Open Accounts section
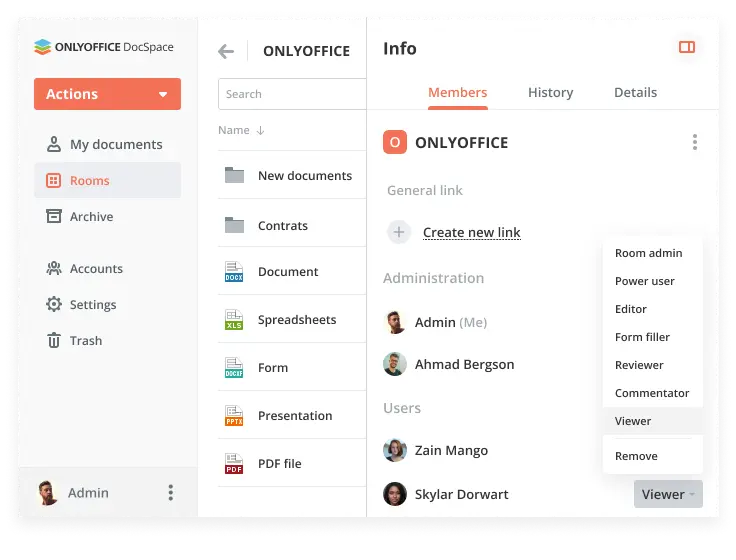Viewport: 736px width, 560px height. point(107,268)
